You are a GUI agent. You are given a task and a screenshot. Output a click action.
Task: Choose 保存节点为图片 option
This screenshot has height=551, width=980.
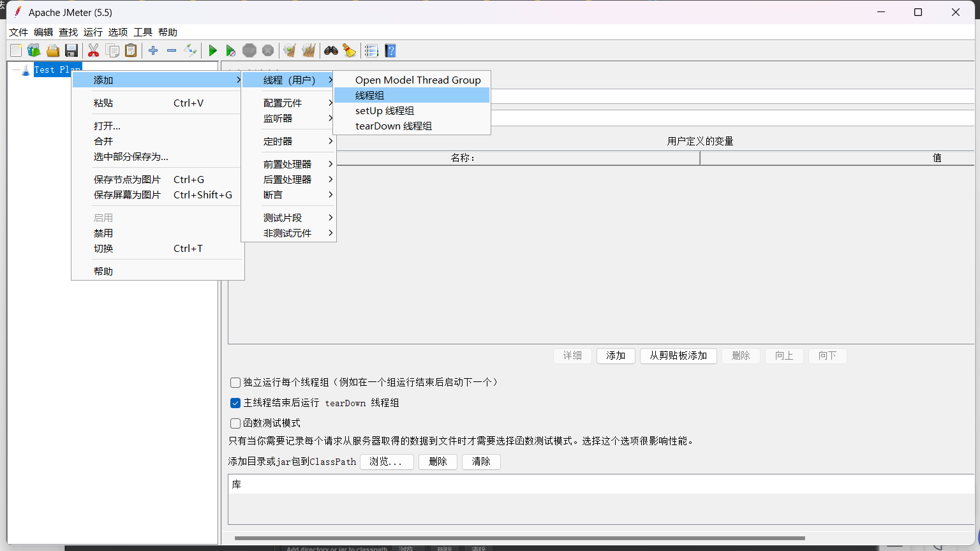tap(158, 179)
